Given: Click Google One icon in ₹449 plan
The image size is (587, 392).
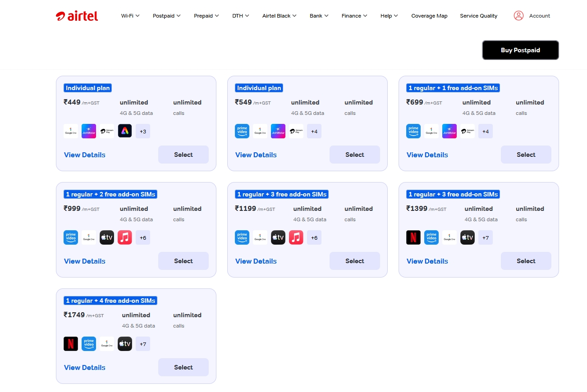Looking at the screenshot, I should click(x=71, y=131).
